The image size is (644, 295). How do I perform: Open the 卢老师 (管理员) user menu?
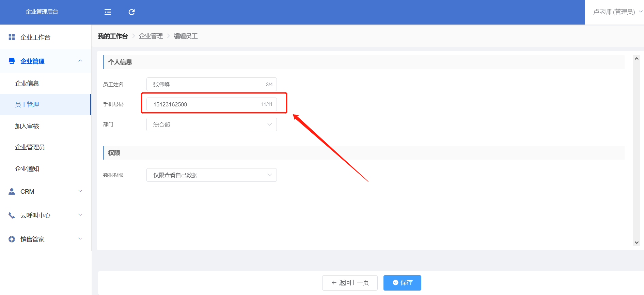point(617,12)
